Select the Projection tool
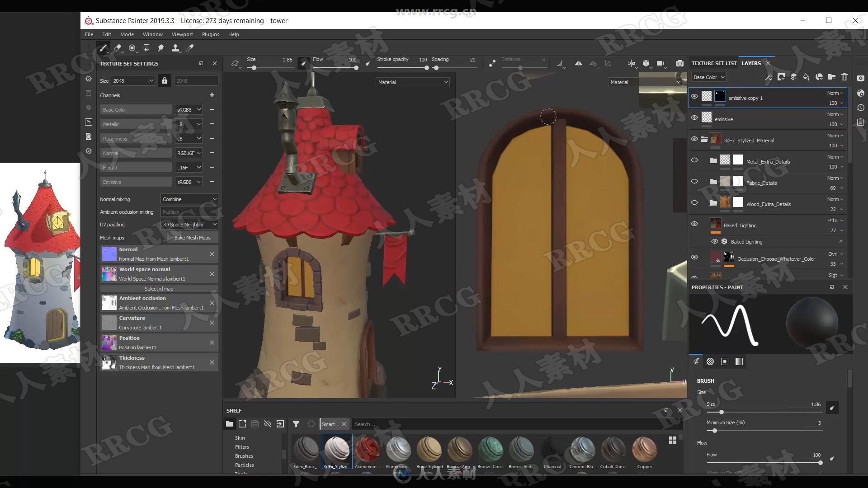Viewport: 868px width, 488px height. point(132,48)
